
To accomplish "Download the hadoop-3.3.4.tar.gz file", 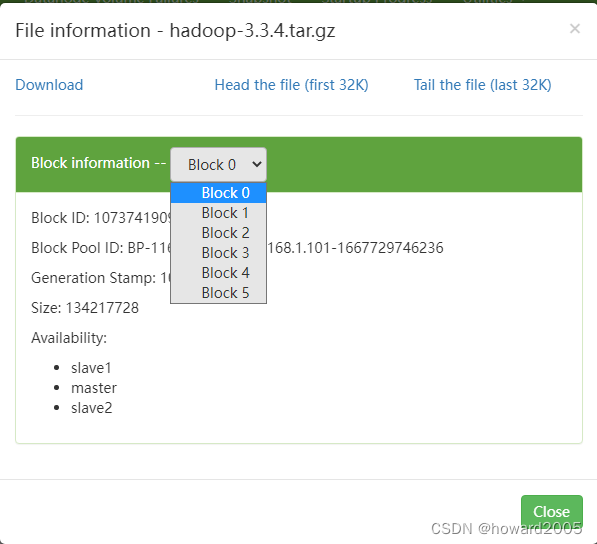I will pyautogui.click(x=49, y=85).
